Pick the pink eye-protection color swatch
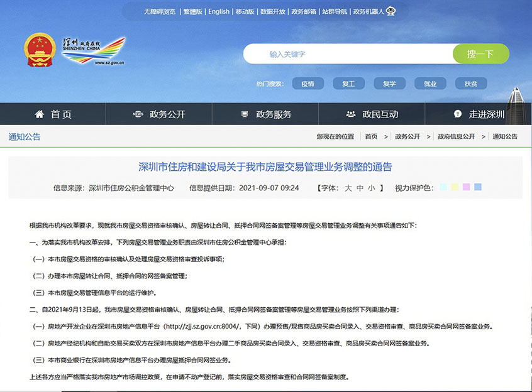Viewport: 532px width, 392px height. [x=466, y=187]
